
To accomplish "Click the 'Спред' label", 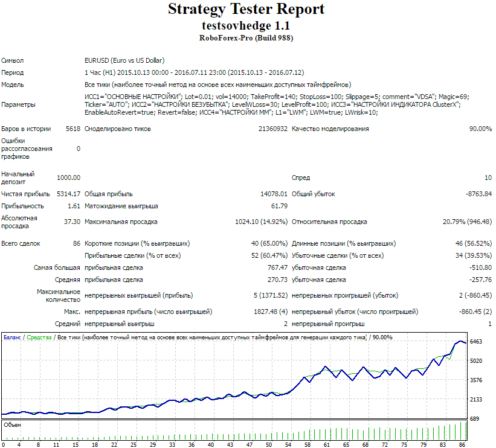I will [301, 178].
